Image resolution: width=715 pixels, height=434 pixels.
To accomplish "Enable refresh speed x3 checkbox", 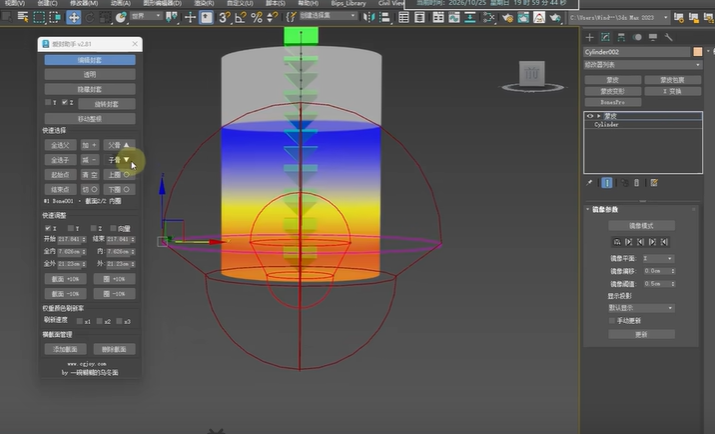I will pyautogui.click(x=119, y=321).
